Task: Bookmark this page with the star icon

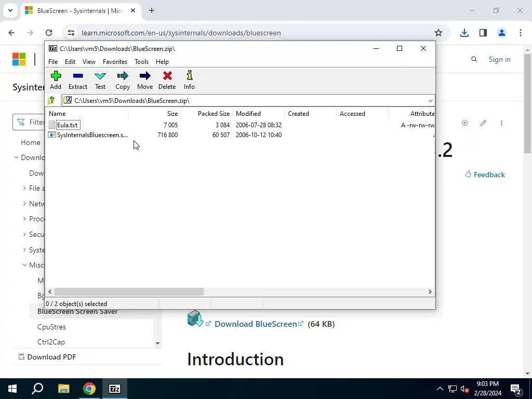Action: click(x=438, y=33)
